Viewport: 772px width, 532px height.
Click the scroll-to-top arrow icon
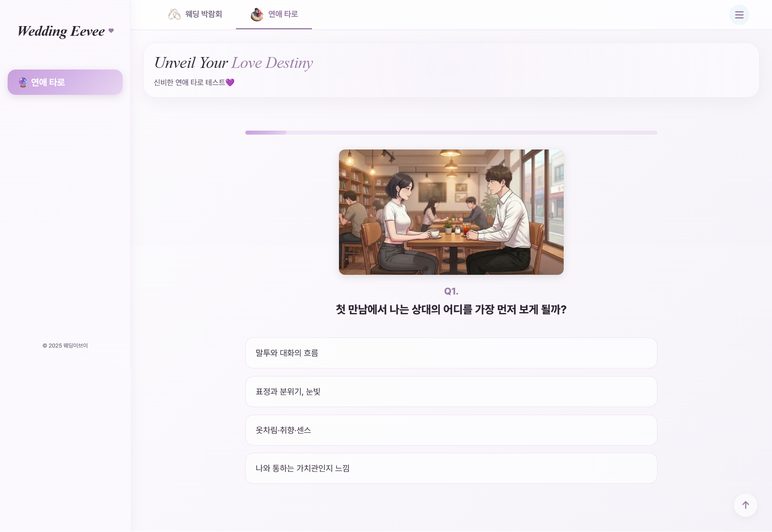pos(746,505)
